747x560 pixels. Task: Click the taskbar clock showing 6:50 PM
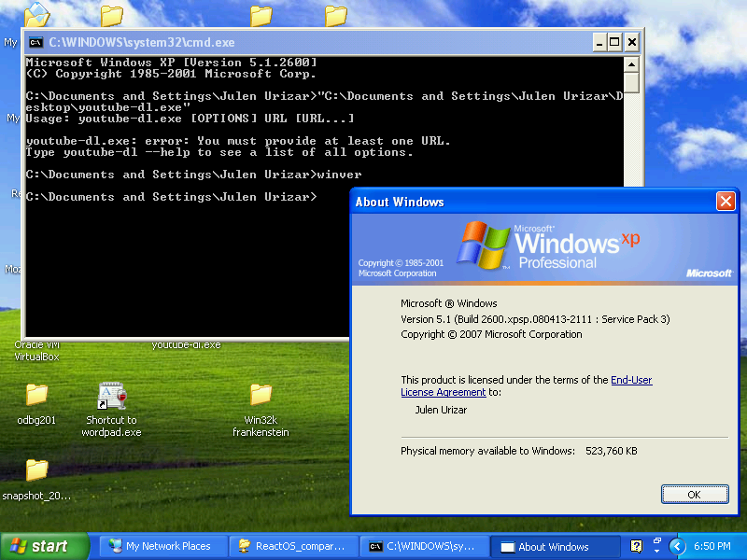[712, 546]
